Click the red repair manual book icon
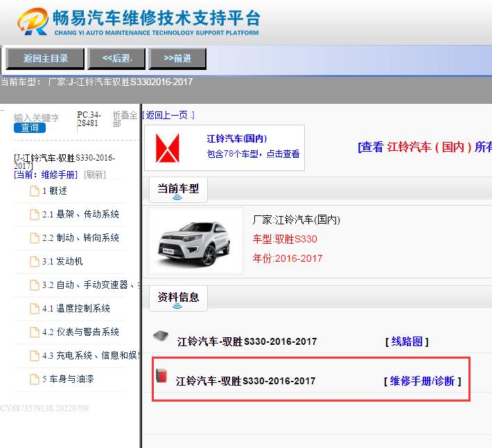This screenshot has width=492, height=448. 161,375
